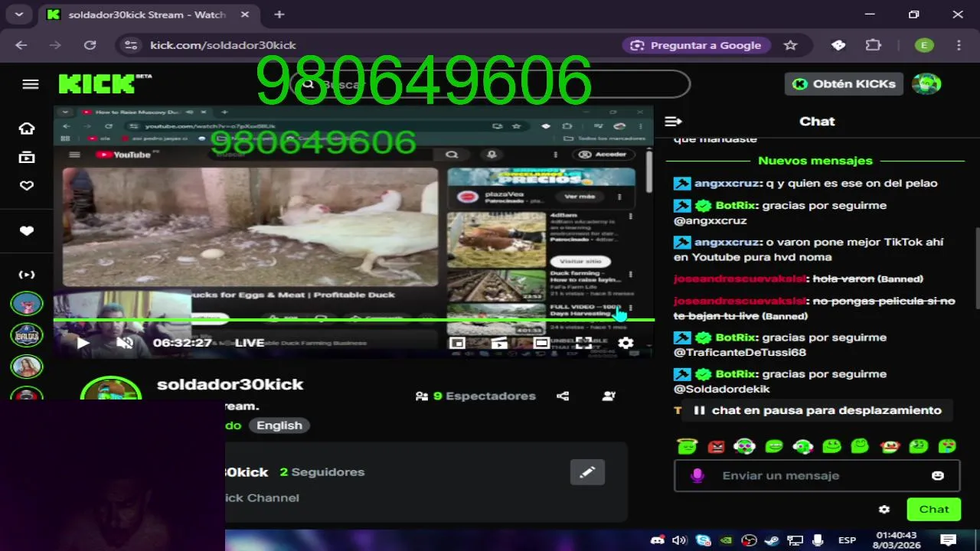980x551 pixels.
Task: Click the mention @TraficanteDeTussi68
Action: [x=740, y=353]
